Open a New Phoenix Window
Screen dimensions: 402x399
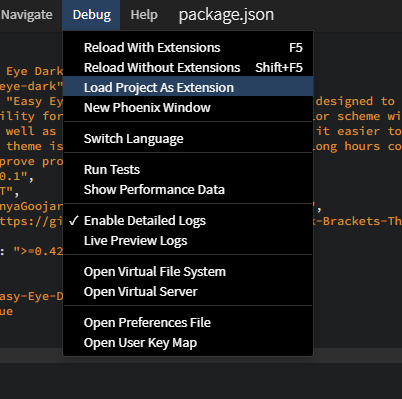pyautogui.click(x=188, y=107)
